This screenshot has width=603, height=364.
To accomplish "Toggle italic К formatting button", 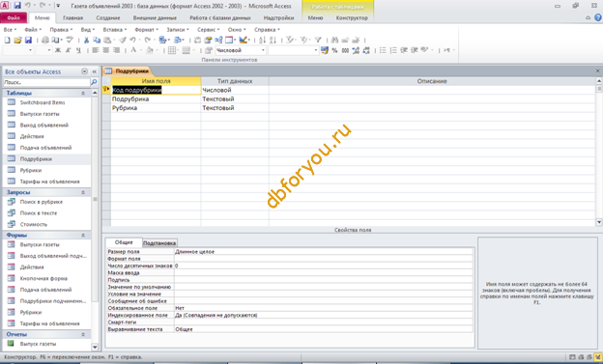I will [69, 50].
